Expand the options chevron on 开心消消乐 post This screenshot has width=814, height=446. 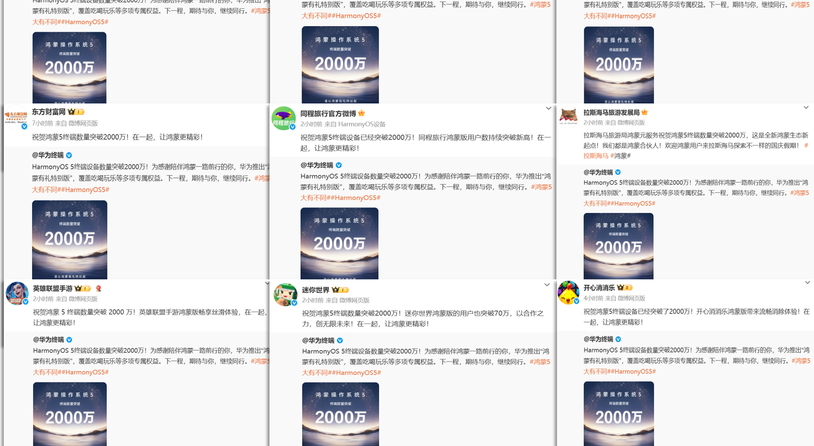point(807,282)
